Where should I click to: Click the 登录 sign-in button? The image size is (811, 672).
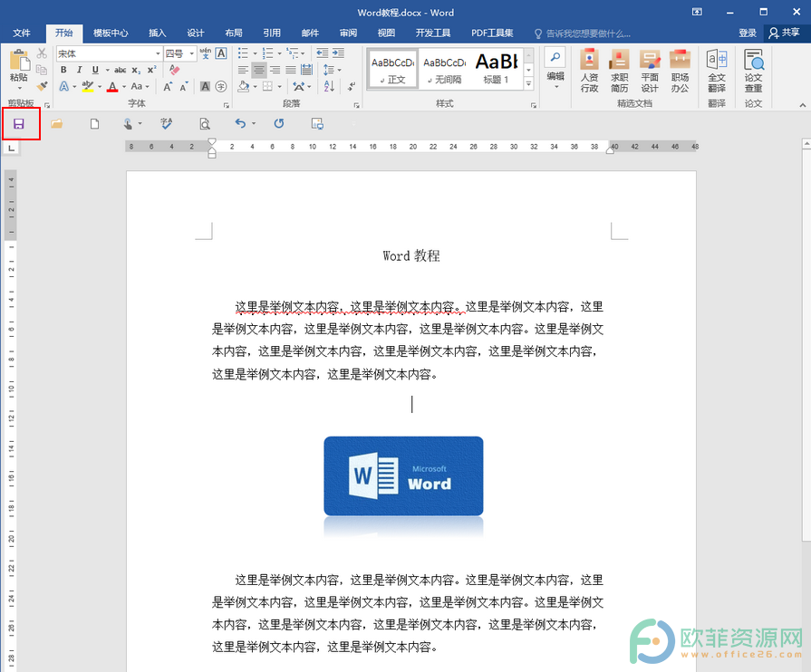[748, 34]
